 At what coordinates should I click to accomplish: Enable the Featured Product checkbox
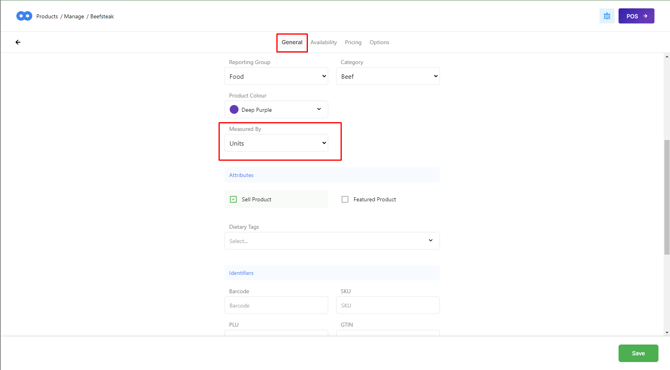click(x=345, y=200)
